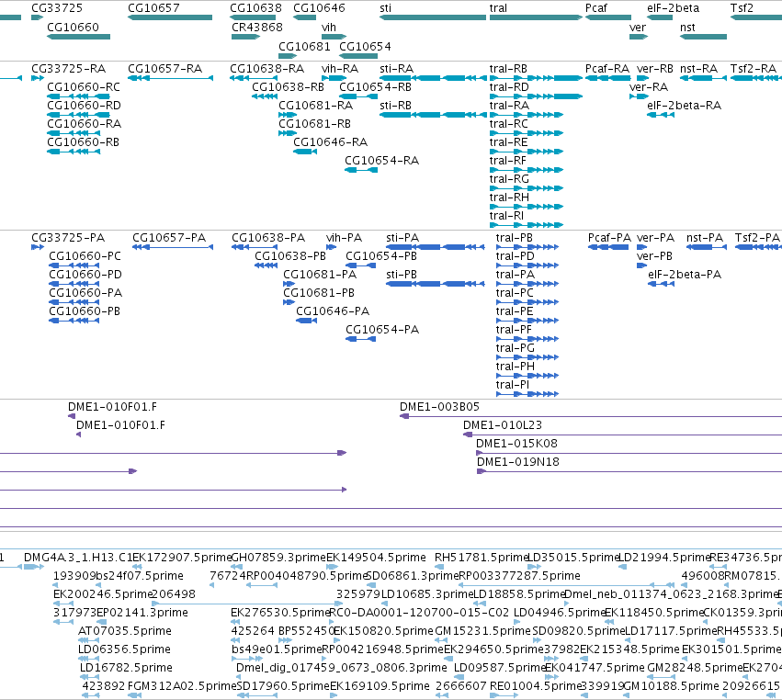This screenshot has width=782, height=700.
Task: Select the CG10660-PD CDS label
Action: pos(85,275)
